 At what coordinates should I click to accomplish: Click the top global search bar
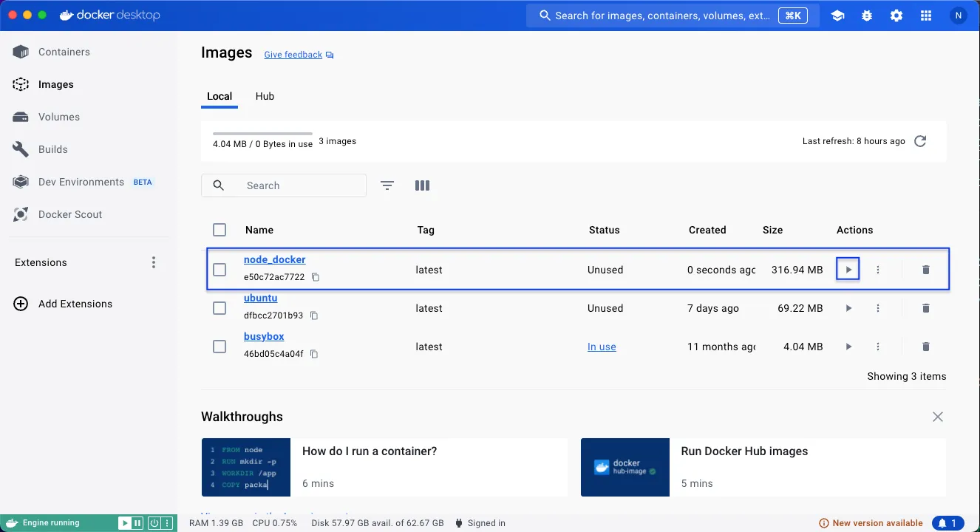click(673, 16)
